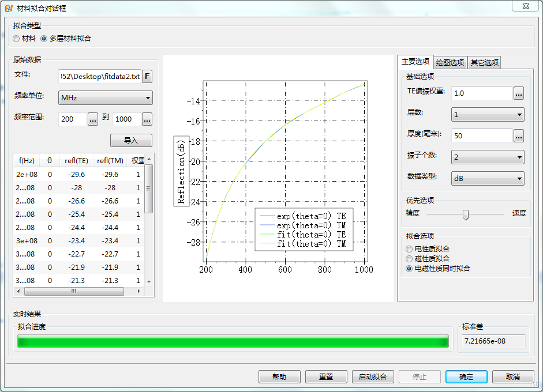Click the 导入 import button
This screenshot has height=392, width=543.
coord(131,141)
